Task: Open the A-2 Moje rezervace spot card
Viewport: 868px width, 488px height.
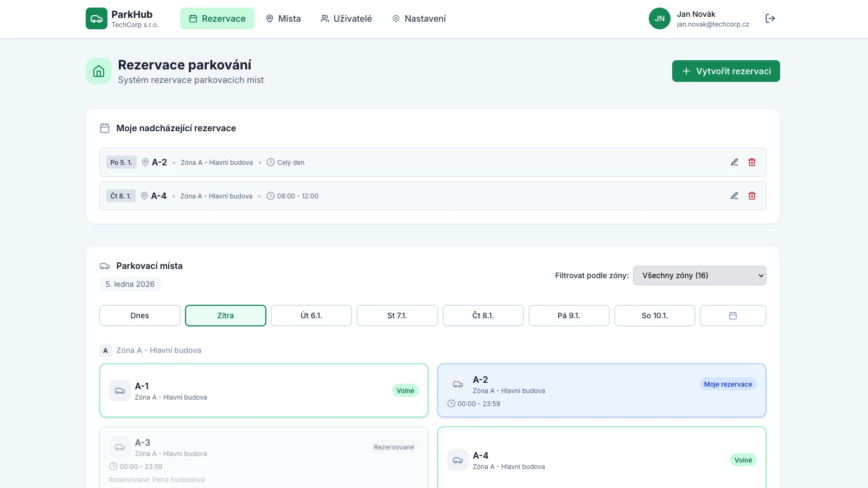Action: coord(601,390)
